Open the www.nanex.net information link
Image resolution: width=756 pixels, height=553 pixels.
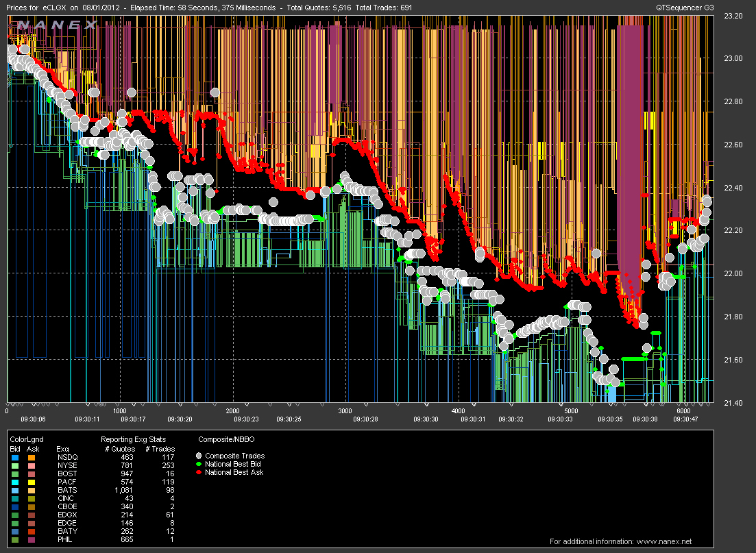[x=664, y=541]
